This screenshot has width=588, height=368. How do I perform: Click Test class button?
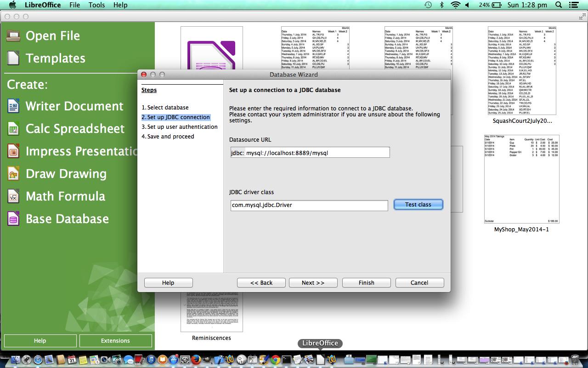418,205
